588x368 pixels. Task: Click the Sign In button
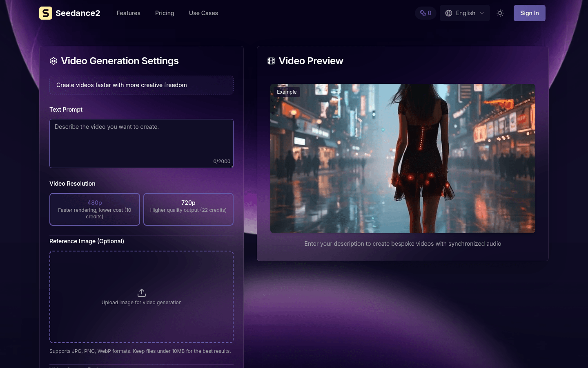point(529,13)
